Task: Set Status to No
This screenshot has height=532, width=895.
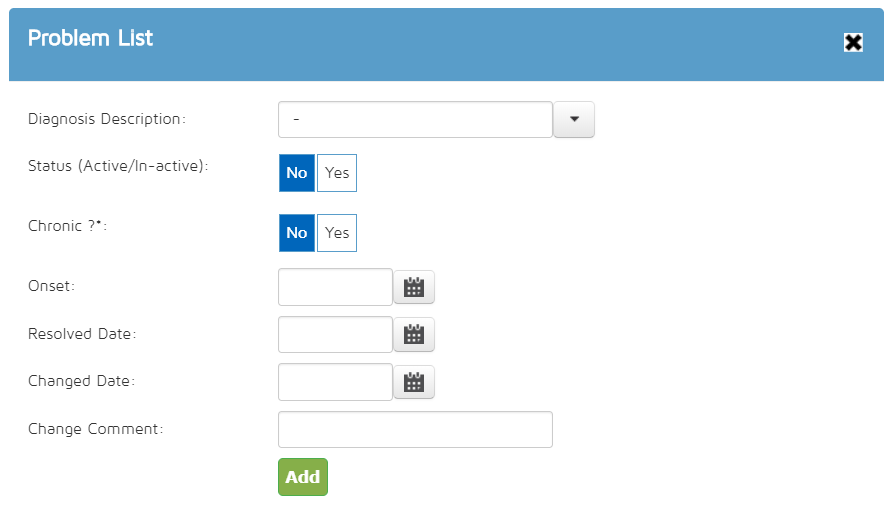Action: [x=297, y=173]
